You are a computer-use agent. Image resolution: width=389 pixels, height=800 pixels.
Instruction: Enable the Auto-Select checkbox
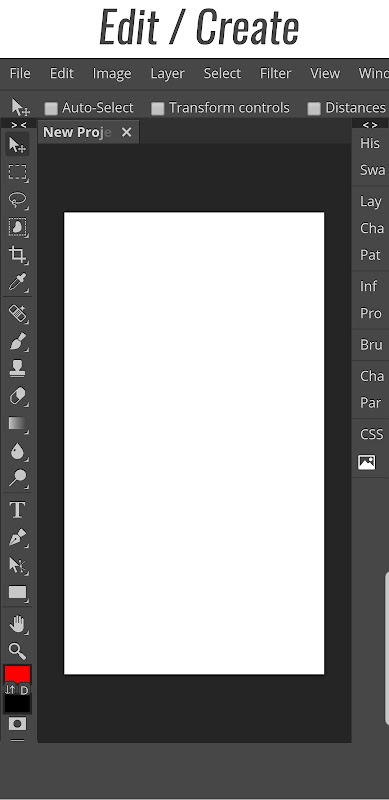(51, 108)
